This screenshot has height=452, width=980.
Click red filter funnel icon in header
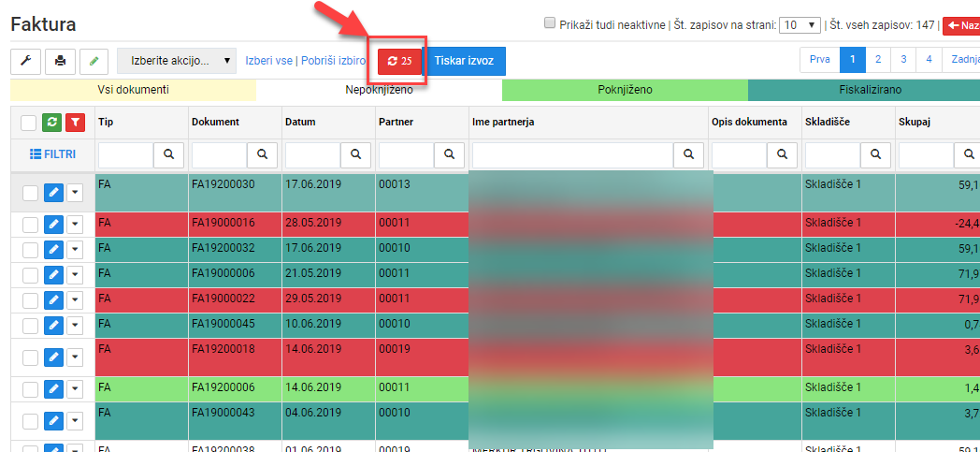[75, 123]
